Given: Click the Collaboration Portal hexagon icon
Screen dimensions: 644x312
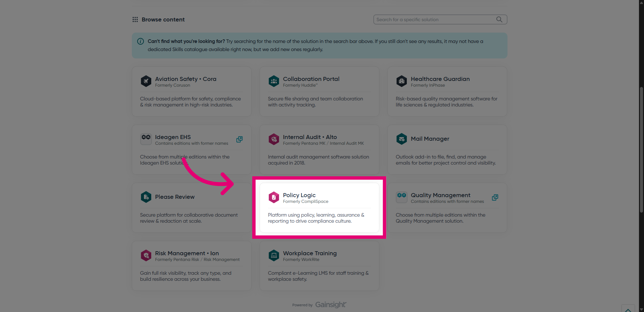Looking at the screenshot, I should click(274, 81).
